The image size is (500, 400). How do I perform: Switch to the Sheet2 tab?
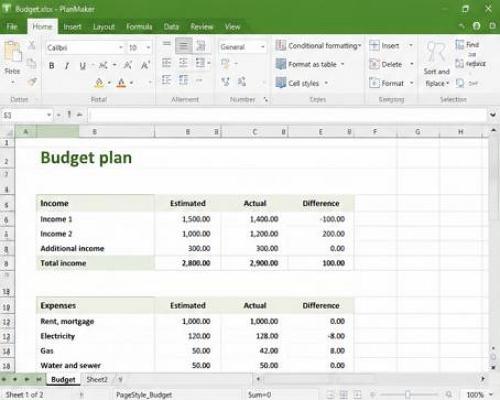tap(97, 379)
